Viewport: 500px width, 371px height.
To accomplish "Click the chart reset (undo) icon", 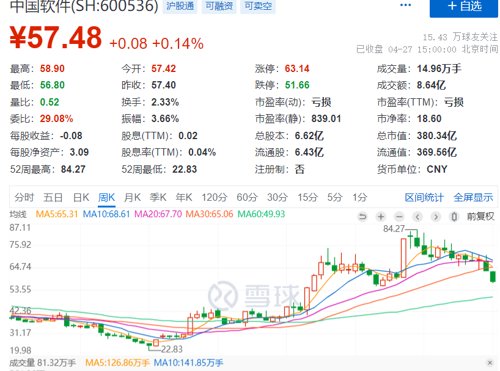I will (362, 217).
